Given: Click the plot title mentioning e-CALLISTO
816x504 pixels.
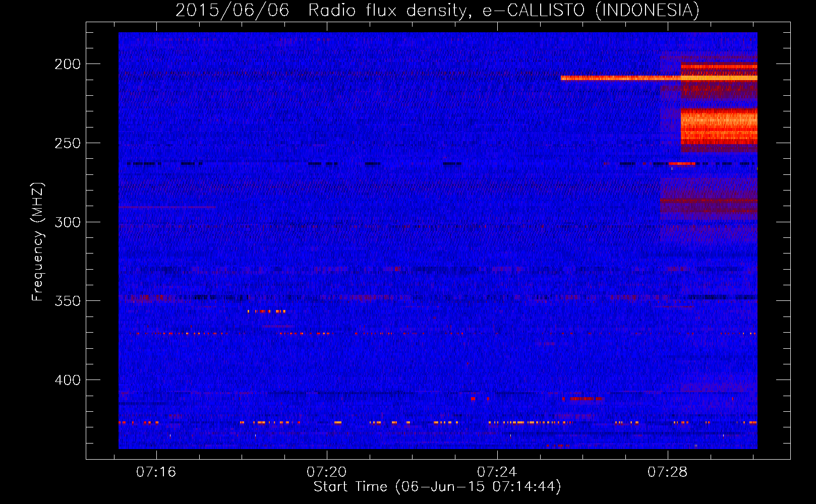Looking at the screenshot, I should tap(437, 10).
